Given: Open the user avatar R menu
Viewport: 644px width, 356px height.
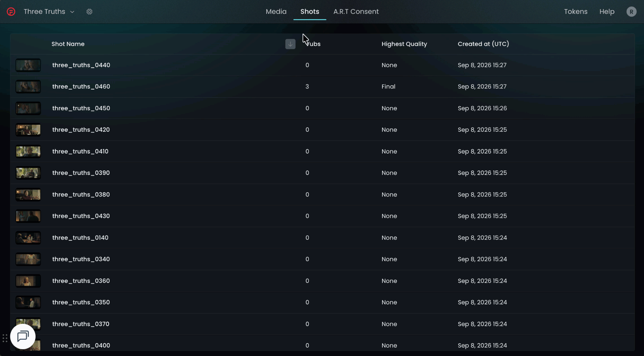Looking at the screenshot, I should pyautogui.click(x=631, y=12).
